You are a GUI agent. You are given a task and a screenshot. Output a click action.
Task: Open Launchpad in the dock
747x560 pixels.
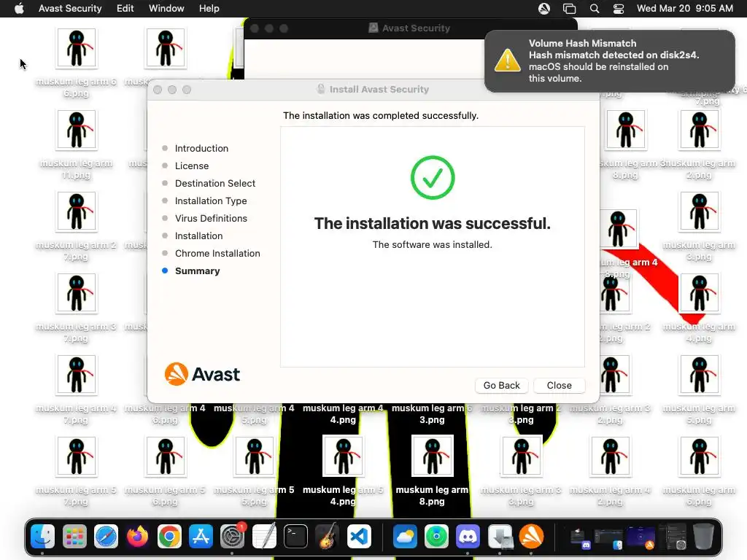(75, 537)
